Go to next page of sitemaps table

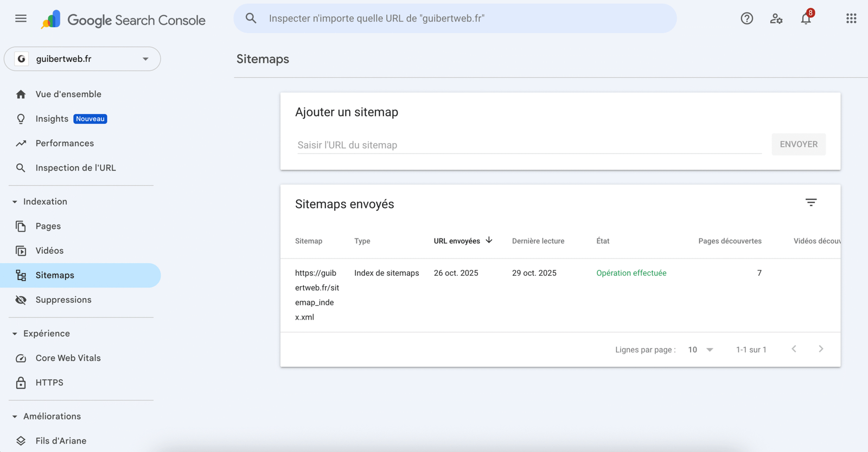point(821,349)
